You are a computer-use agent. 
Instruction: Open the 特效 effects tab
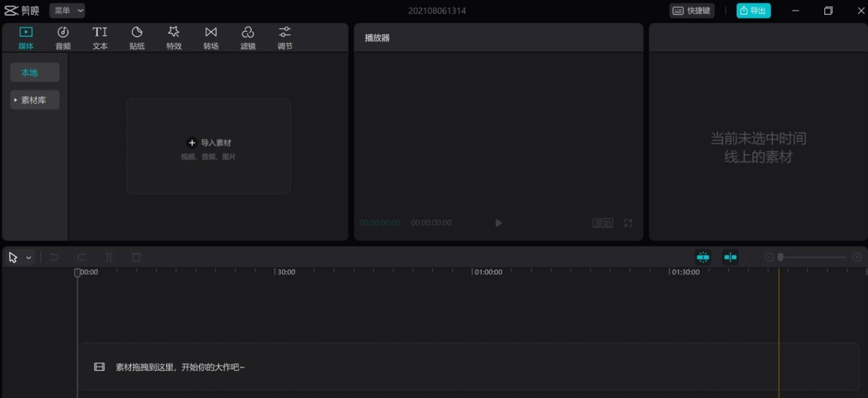point(174,38)
